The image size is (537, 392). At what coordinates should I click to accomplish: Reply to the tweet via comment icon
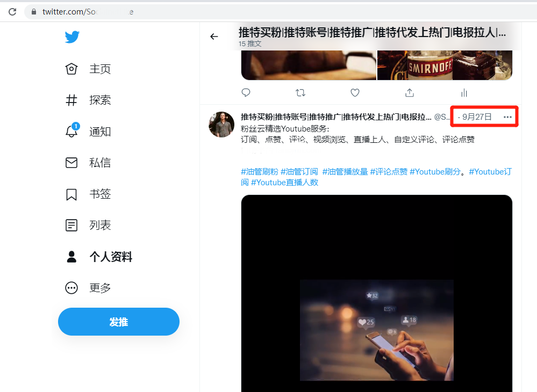coord(246,93)
